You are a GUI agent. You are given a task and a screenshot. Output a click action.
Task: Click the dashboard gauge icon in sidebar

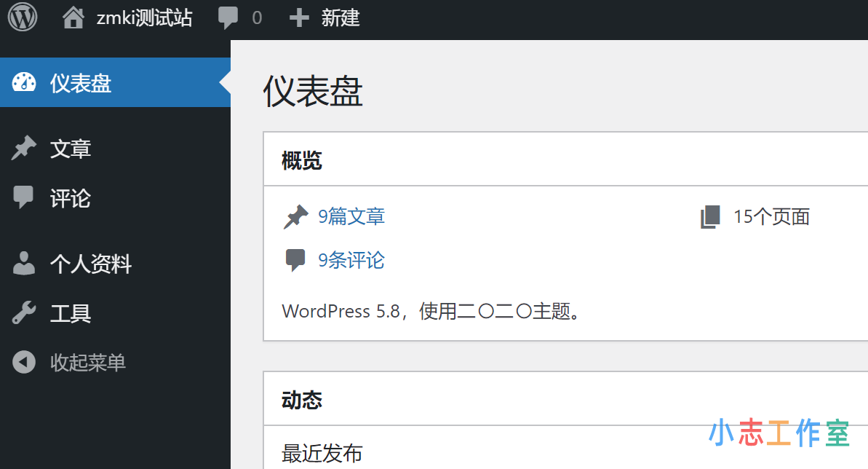[24, 82]
